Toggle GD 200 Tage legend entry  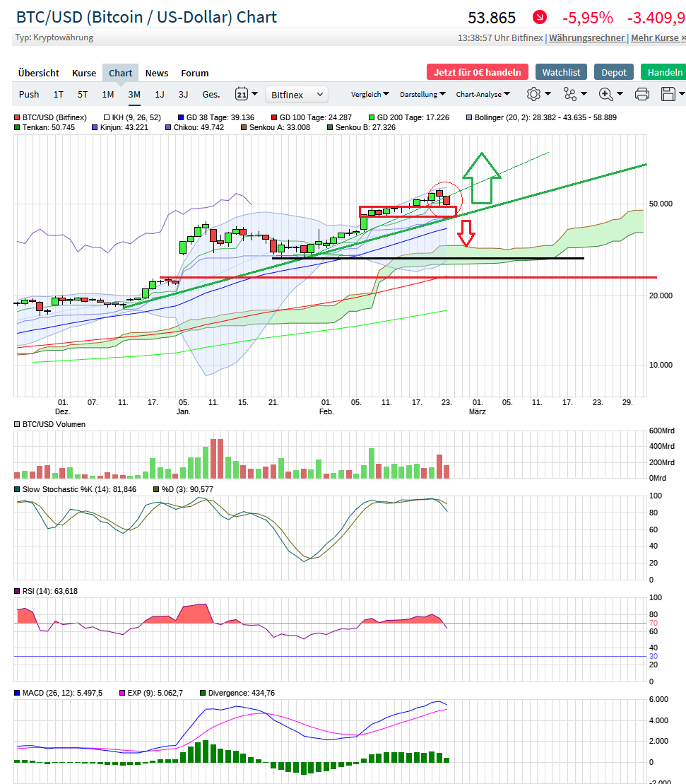(408, 117)
